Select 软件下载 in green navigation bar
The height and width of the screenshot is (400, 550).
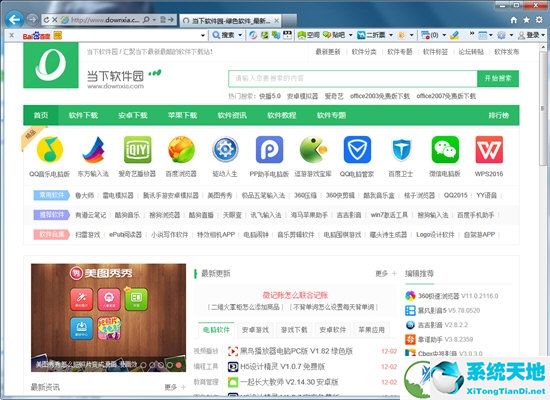pyautogui.click(x=83, y=115)
